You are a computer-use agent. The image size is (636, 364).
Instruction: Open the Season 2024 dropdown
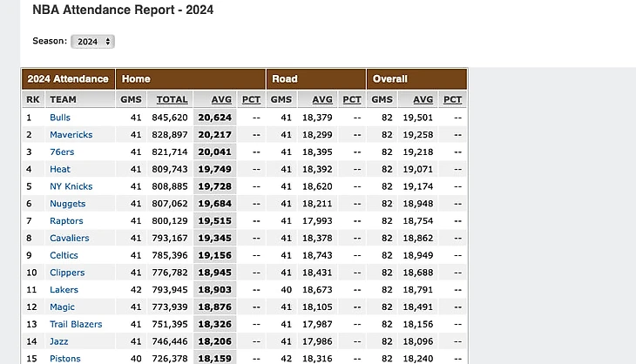(92, 41)
